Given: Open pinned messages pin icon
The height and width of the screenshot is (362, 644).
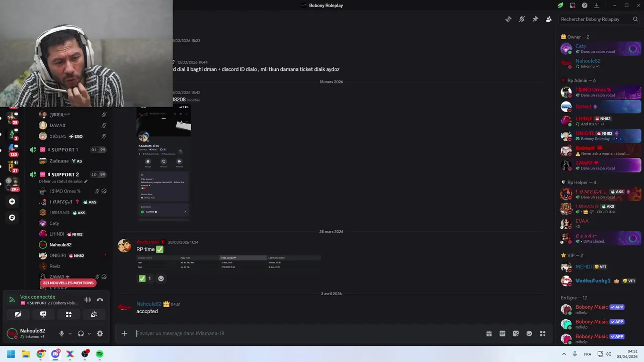Looking at the screenshot, I should (x=535, y=19).
